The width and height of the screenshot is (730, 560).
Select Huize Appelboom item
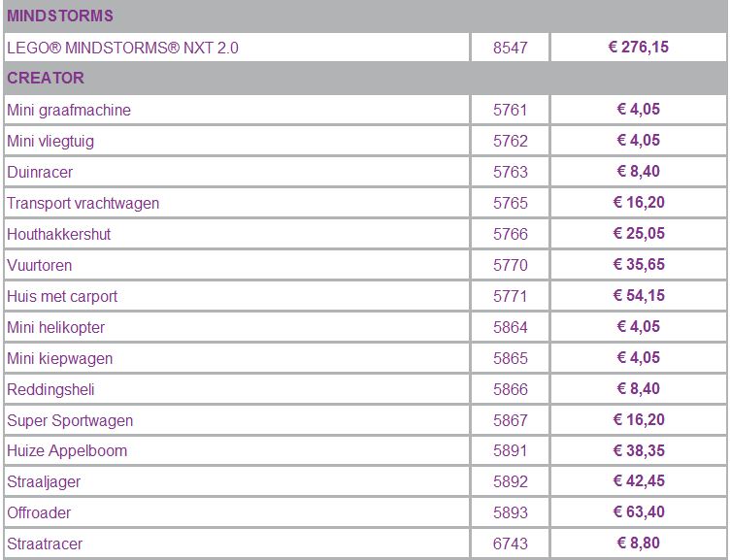pyautogui.click(x=67, y=450)
